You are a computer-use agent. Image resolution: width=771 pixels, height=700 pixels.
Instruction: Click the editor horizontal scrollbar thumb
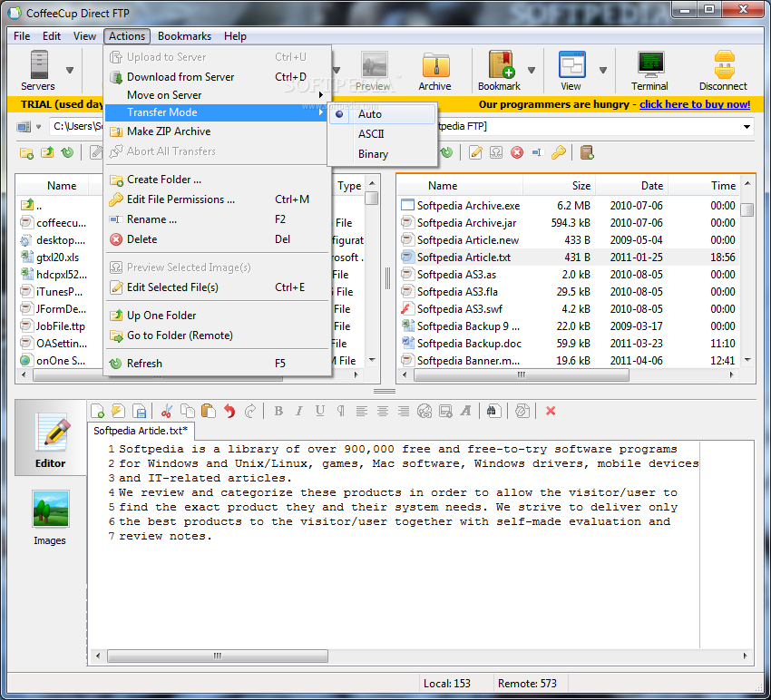point(218,656)
